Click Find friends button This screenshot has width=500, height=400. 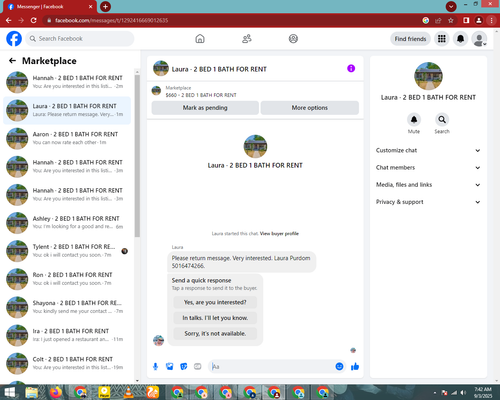pyautogui.click(x=410, y=39)
